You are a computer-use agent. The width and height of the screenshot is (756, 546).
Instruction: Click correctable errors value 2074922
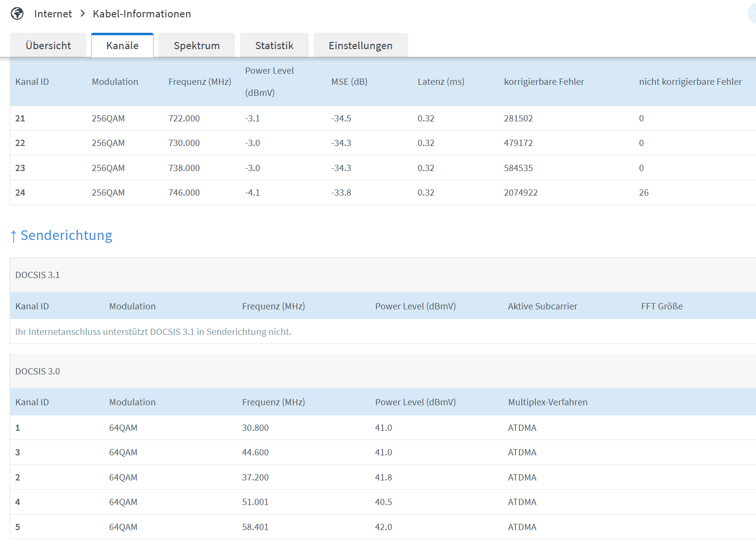click(x=521, y=193)
